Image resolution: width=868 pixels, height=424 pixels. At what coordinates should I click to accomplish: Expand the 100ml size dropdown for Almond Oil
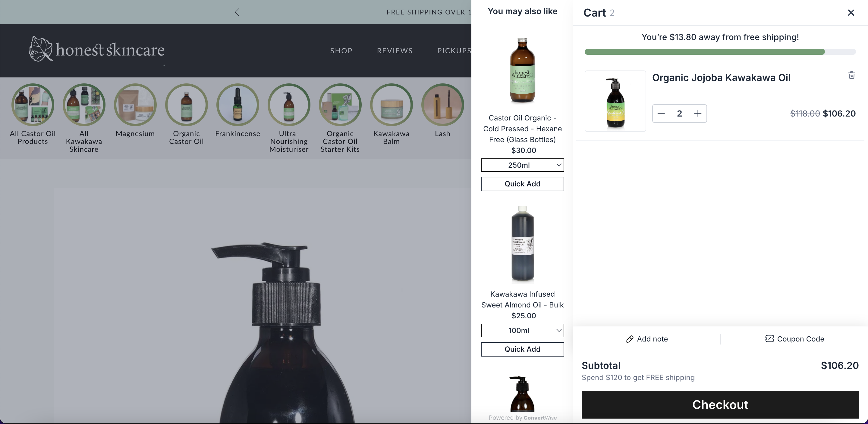(x=522, y=330)
